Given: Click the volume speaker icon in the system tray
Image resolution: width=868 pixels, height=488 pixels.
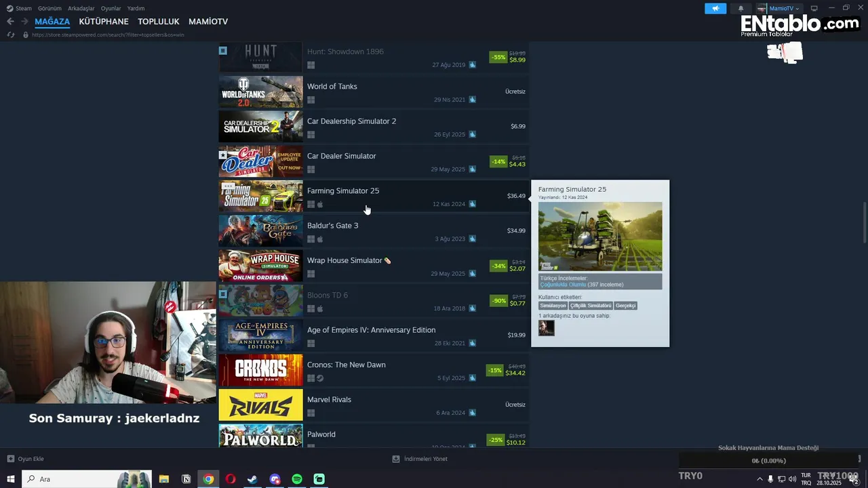Looking at the screenshot, I should coord(792,479).
